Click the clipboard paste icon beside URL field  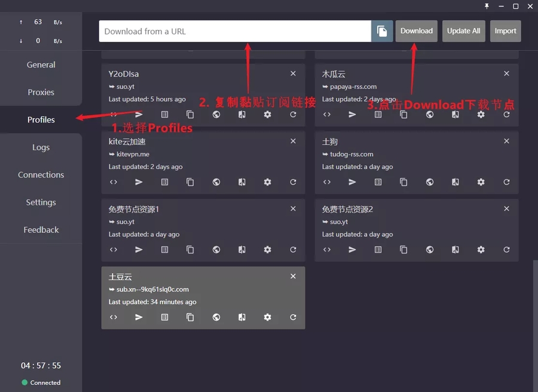(382, 31)
